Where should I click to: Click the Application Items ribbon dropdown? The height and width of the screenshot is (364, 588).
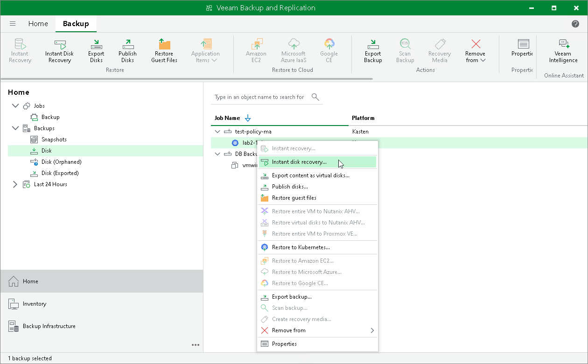205,50
